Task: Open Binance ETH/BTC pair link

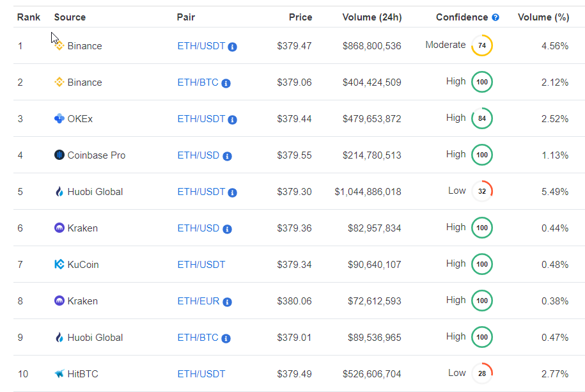Action: click(198, 82)
